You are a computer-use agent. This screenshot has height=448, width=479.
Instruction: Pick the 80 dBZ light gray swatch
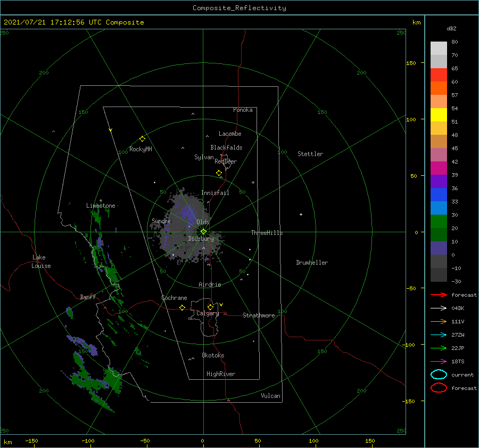tap(439, 48)
